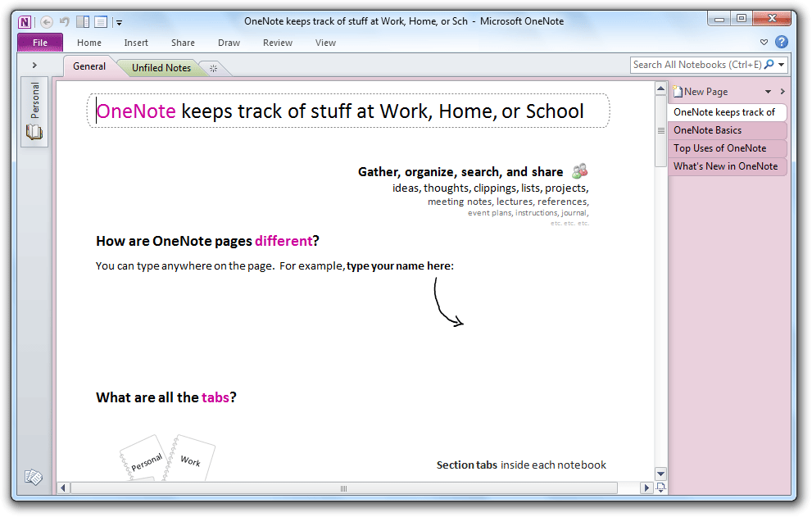
Task: Open OneNote Help
Action: coord(782,42)
